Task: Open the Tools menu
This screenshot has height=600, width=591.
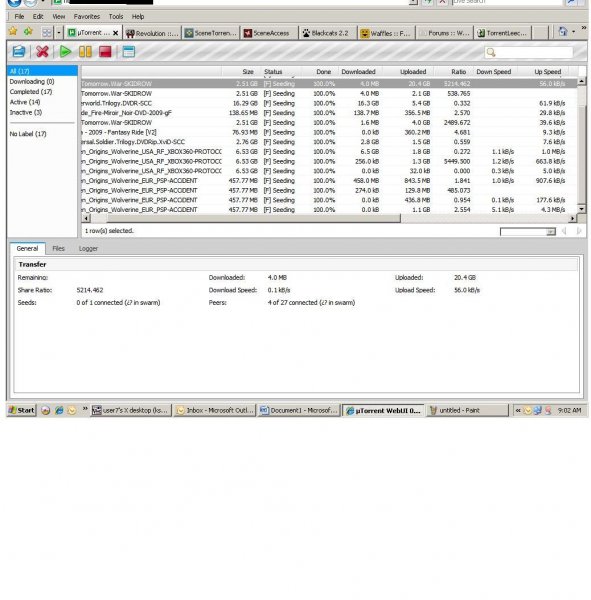Action: 116,16
